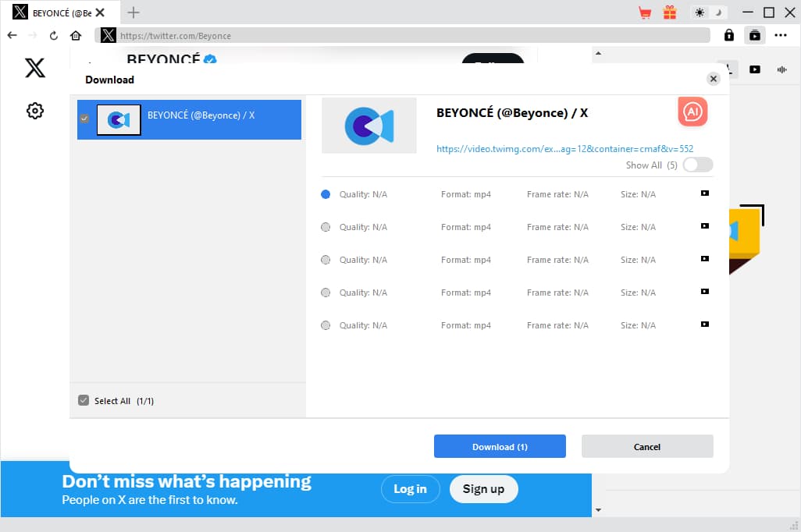Screen dimensions: 801x532
Task: Select the fifth quality radio option
Action: point(326,325)
